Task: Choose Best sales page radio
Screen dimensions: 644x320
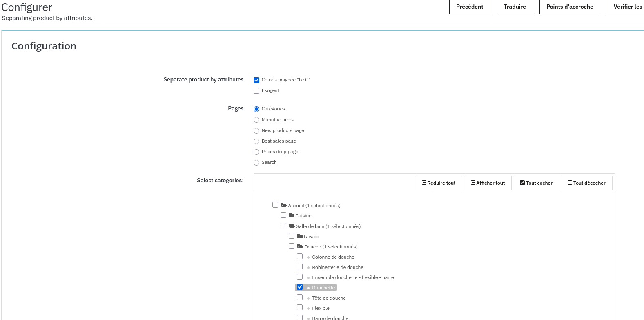Action: tap(256, 141)
